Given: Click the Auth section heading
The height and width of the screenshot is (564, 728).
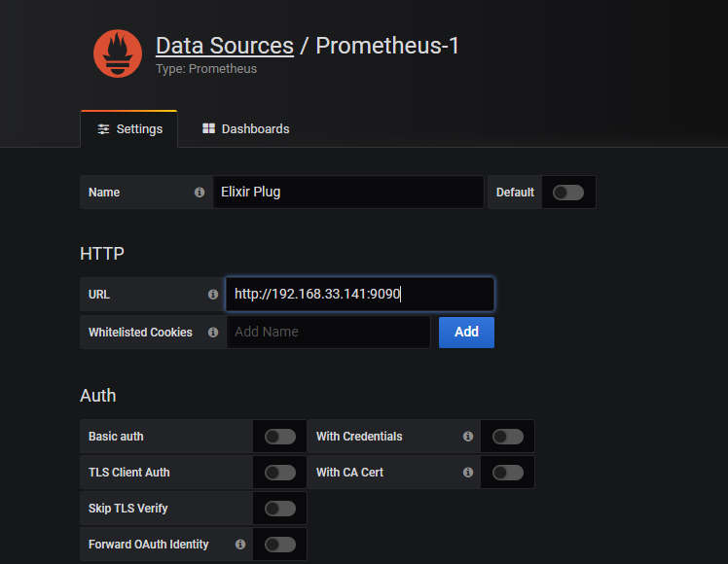Looking at the screenshot, I should click(x=98, y=396).
